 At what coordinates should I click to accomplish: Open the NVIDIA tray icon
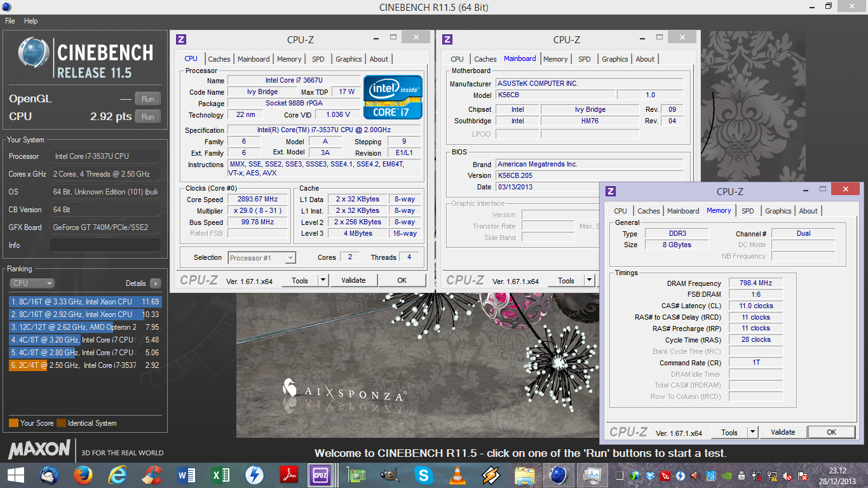tap(726, 475)
